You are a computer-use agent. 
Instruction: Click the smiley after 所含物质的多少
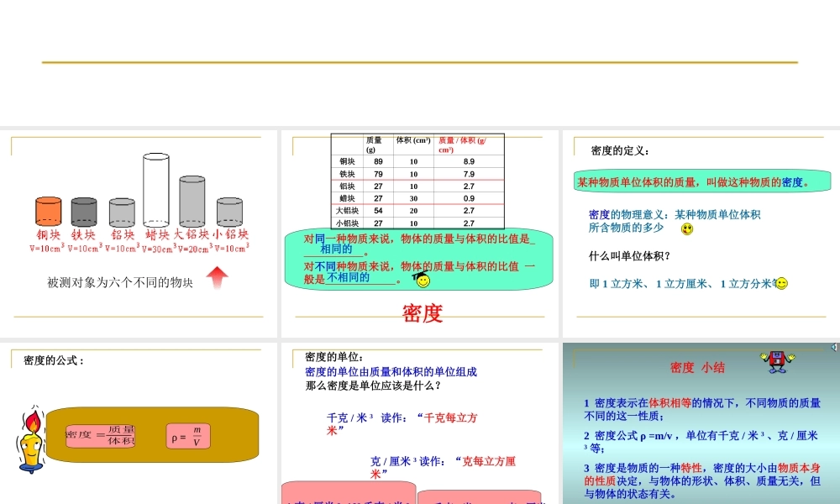(x=687, y=229)
